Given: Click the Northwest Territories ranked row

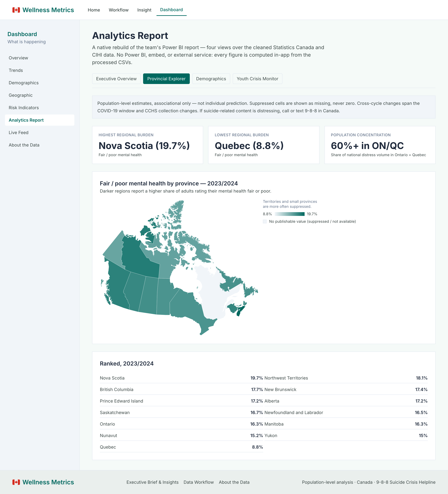Looking at the screenshot, I should click(x=346, y=378).
